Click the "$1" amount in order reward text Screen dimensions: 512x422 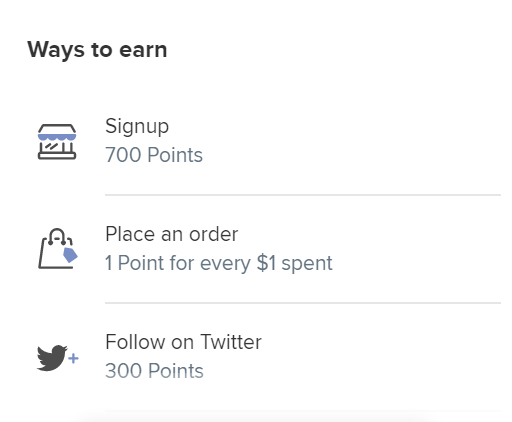pos(266,263)
